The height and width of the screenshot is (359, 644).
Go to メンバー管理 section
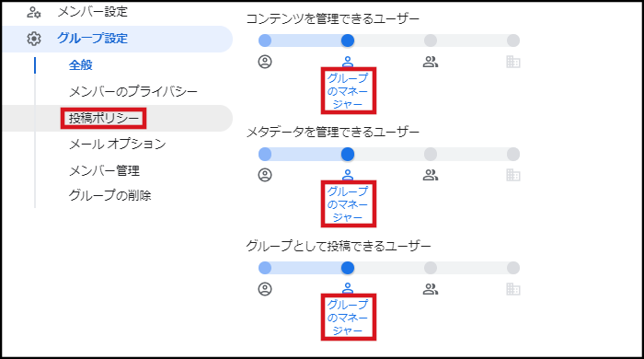coord(104,170)
